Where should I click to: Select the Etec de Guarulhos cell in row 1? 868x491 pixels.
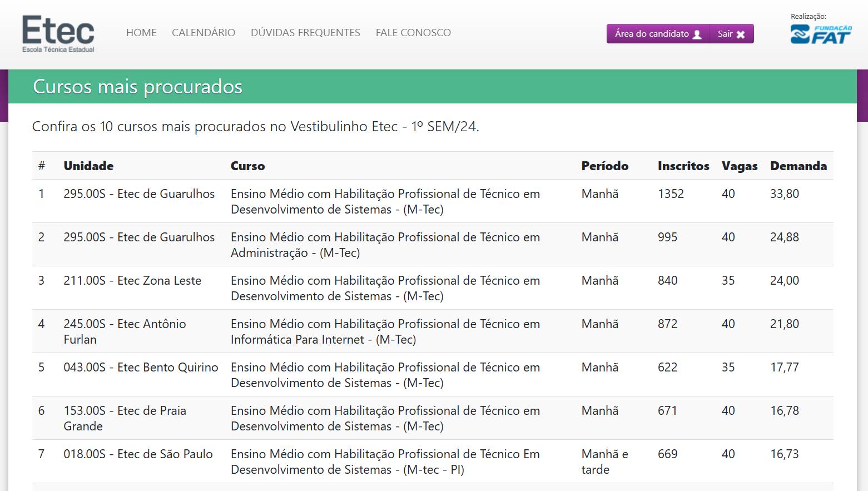pos(142,201)
